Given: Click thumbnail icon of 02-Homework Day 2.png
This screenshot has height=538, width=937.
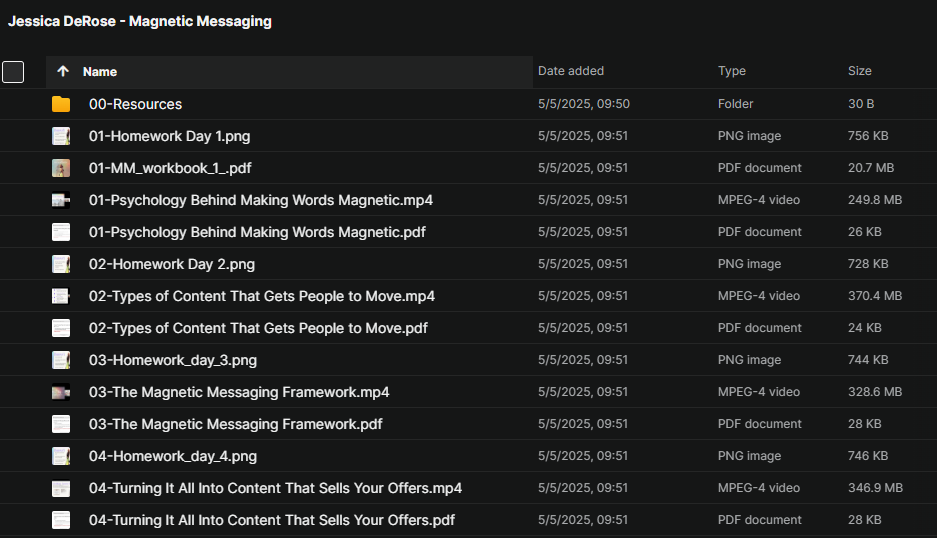Looking at the screenshot, I should pos(61,264).
